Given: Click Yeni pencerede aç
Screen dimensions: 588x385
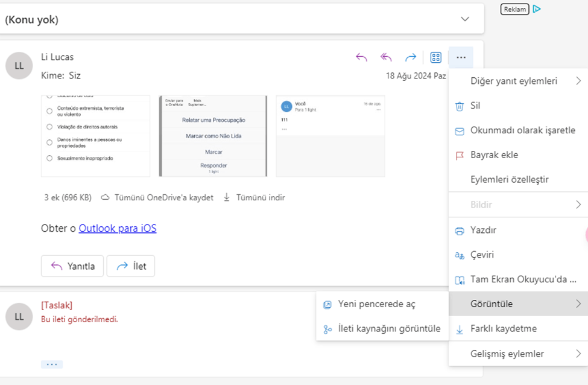Looking at the screenshot, I should pyautogui.click(x=382, y=304).
